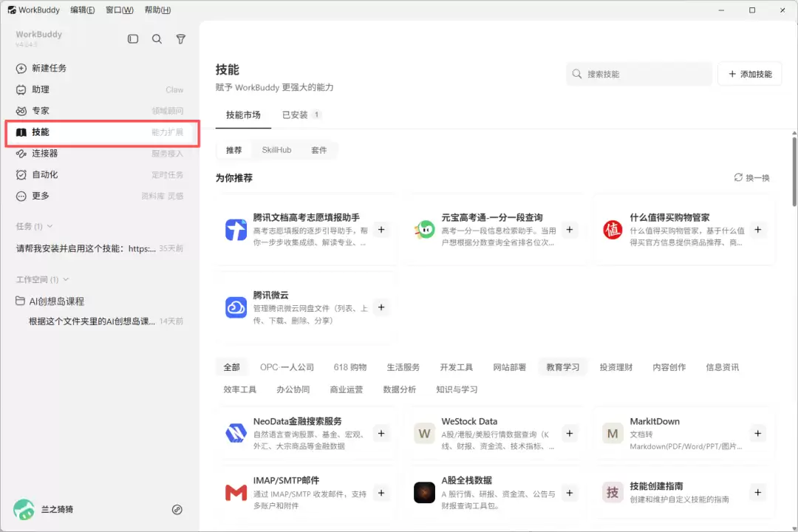
Task: Collapse the 任务 (1) section chevron
Action: coord(50,226)
